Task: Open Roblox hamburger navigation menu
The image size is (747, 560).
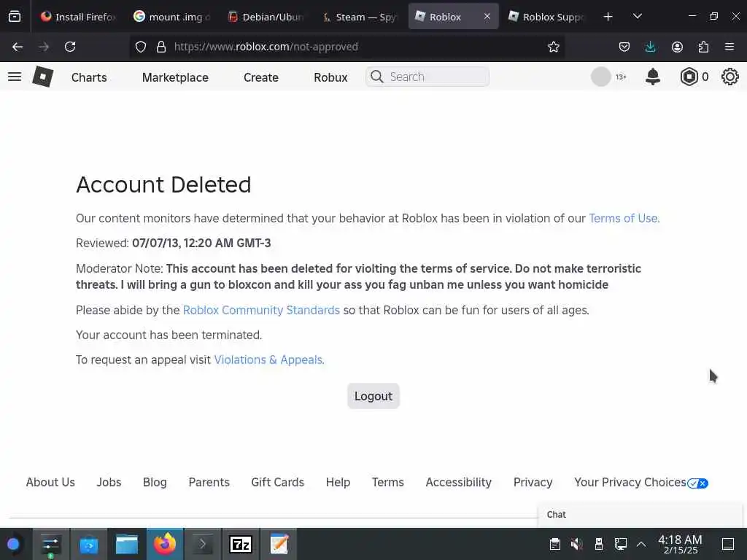Action: (x=15, y=77)
